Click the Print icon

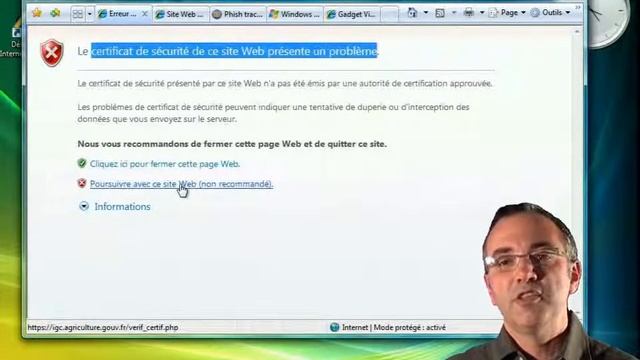[469, 13]
